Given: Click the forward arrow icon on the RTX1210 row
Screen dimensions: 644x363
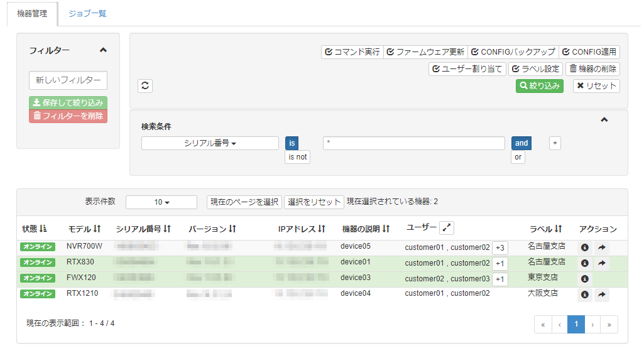Looking at the screenshot, I should click(601, 294).
